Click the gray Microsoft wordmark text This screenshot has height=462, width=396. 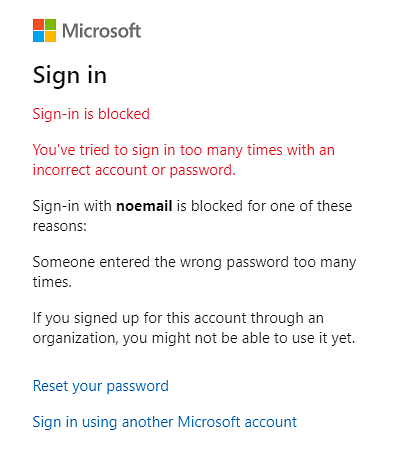coord(102,31)
